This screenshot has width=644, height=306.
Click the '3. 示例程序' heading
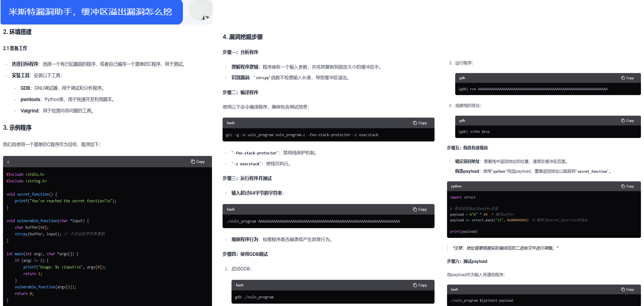coord(17,128)
